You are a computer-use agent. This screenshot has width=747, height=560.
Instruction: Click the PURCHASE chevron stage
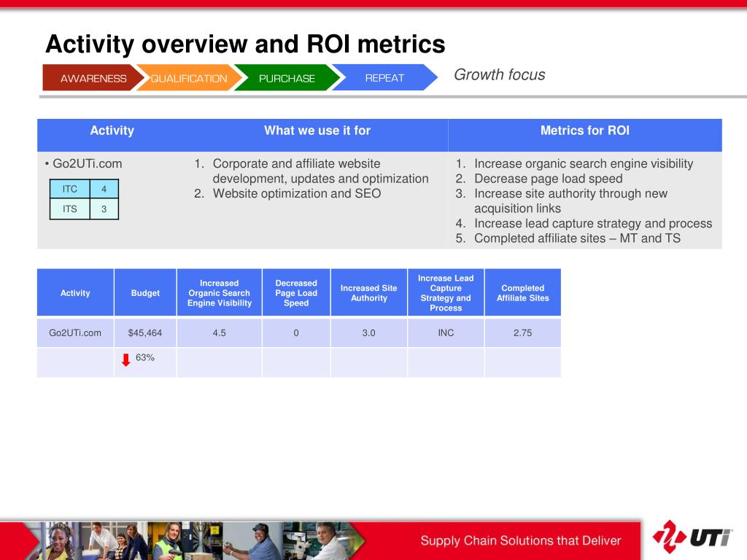coord(287,77)
